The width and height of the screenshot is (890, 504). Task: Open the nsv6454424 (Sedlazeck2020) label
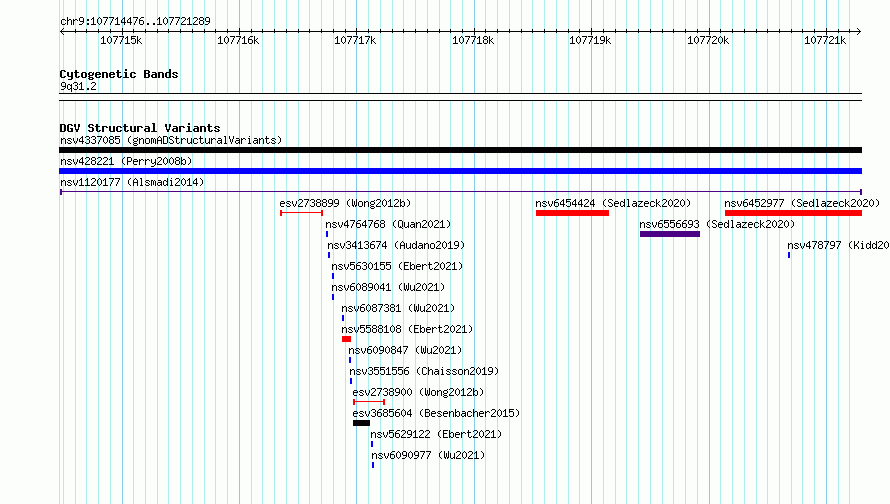pyautogui.click(x=613, y=203)
